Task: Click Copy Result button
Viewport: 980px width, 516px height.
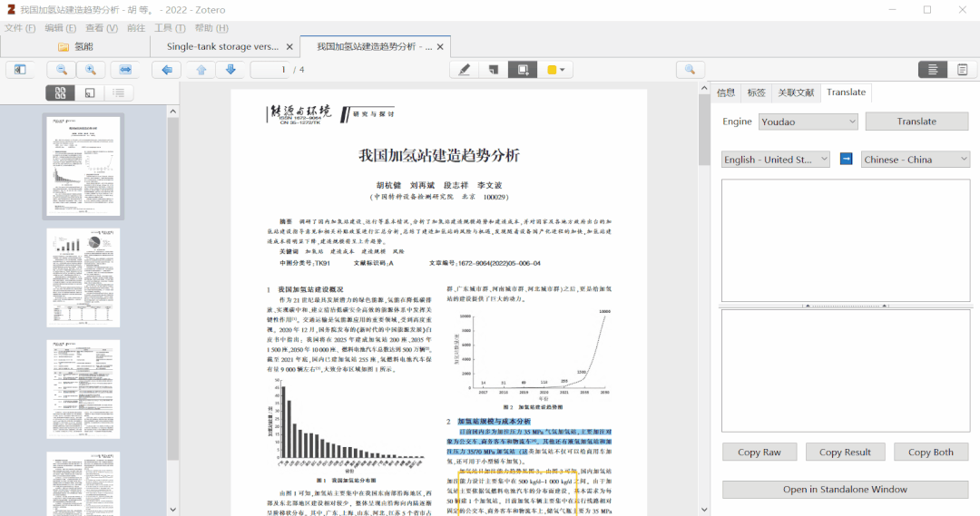Action: (845, 453)
